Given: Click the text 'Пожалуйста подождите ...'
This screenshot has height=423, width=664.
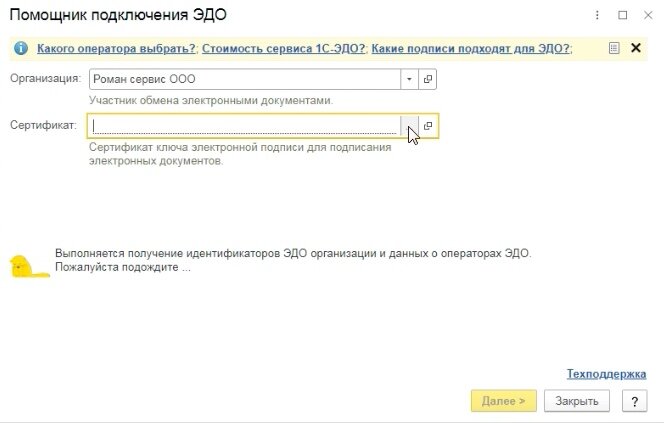Looking at the screenshot, I should [x=123, y=268].
